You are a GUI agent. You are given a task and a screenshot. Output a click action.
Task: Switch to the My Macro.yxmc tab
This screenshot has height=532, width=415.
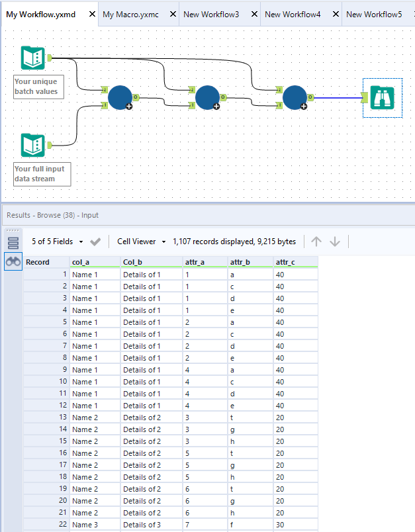tap(132, 14)
